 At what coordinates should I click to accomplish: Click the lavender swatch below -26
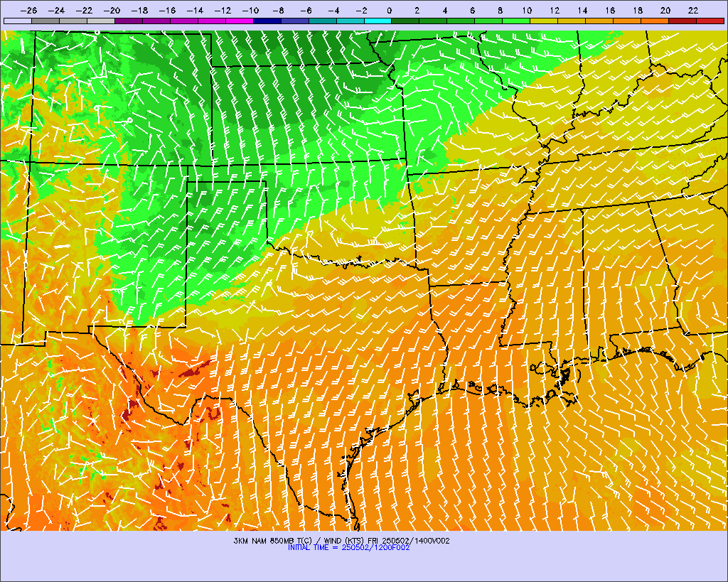pyautogui.click(x=18, y=21)
